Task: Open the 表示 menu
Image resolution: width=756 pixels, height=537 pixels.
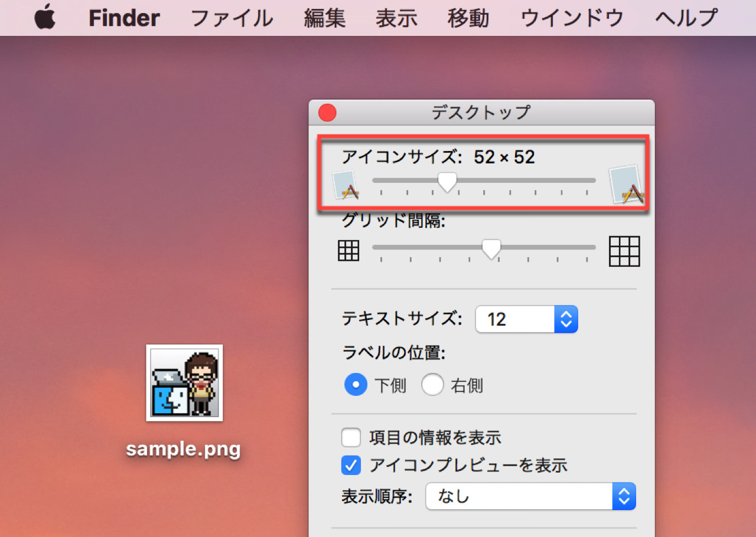Action: coord(396,18)
